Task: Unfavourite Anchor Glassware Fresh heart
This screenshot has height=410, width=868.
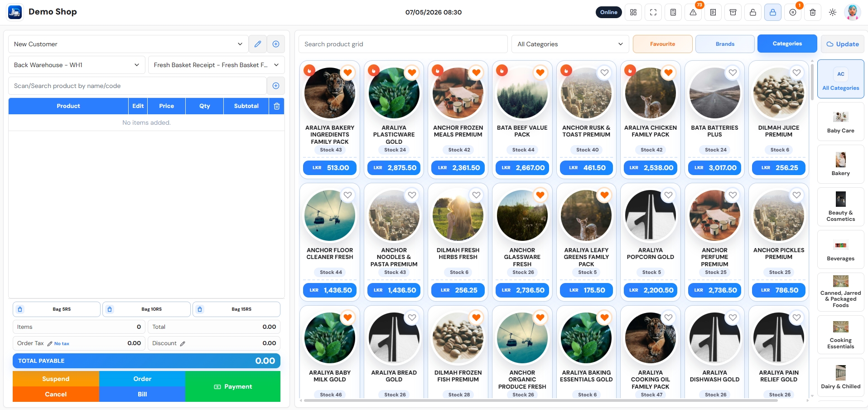Action: (540, 195)
